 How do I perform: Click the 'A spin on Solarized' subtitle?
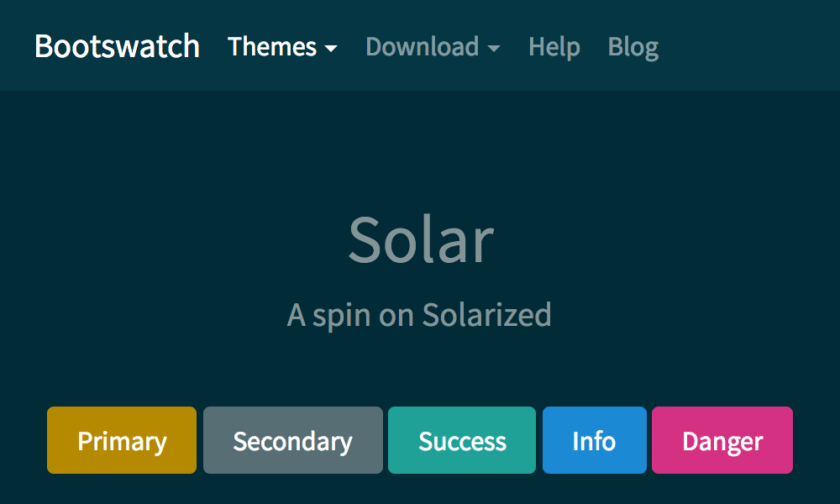[x=420, y=314]
